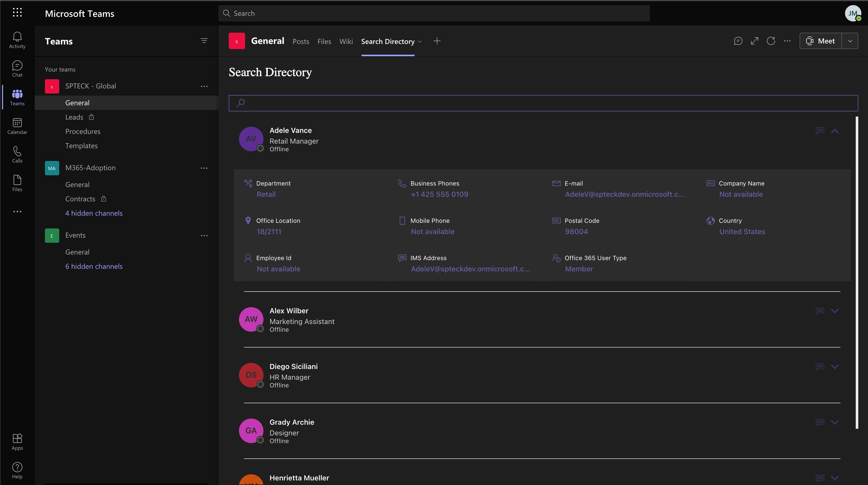Open the app launcher waffle icon
Viewport: 868px width, 485px height.
point(17,13)
